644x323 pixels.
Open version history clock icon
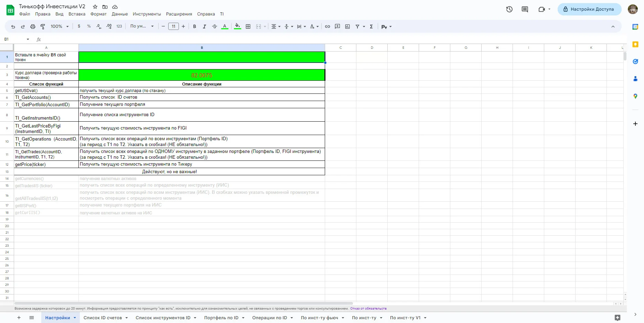509,9
